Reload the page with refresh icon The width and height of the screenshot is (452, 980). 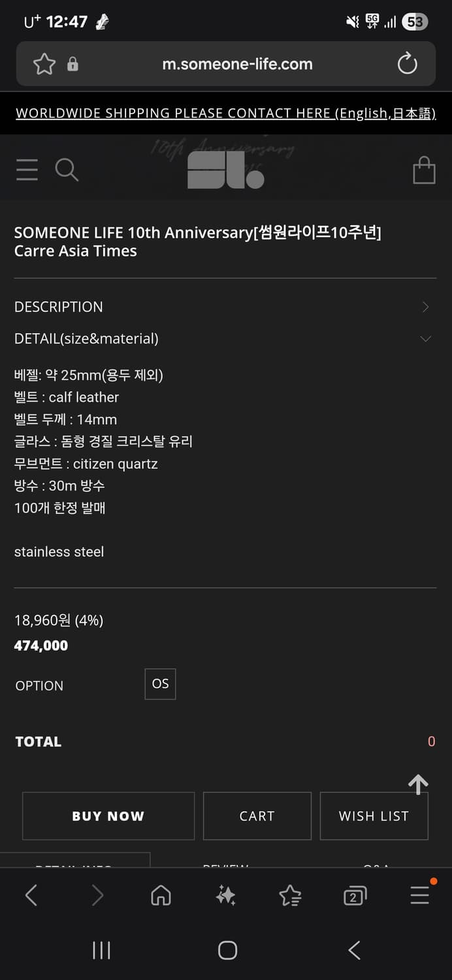point(407,64)
